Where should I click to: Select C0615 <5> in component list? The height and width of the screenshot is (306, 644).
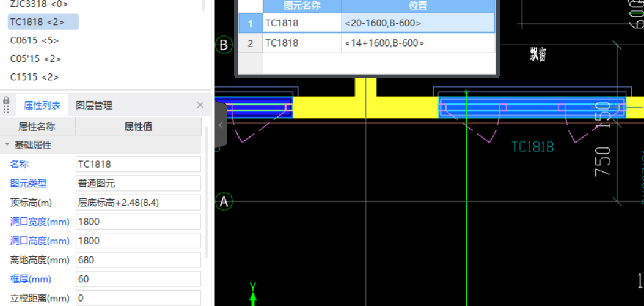click(x=34, y=40)
